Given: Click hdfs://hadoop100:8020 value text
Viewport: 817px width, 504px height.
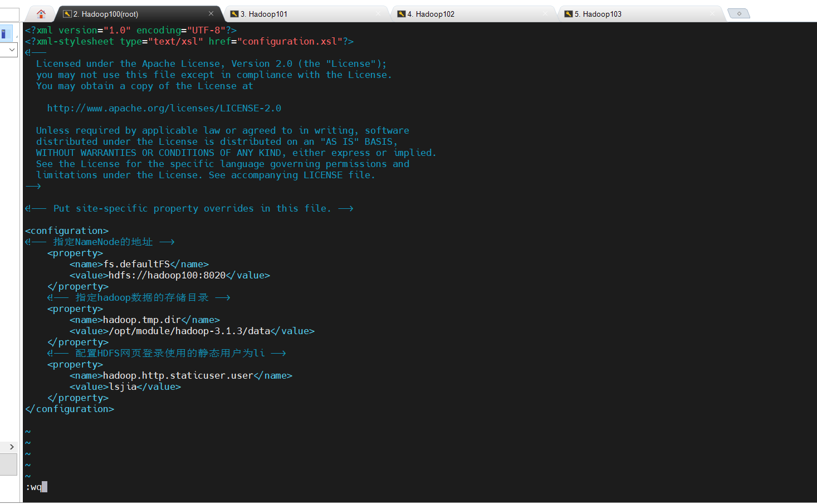Looking at the screenshot, I should coord(167,275).
